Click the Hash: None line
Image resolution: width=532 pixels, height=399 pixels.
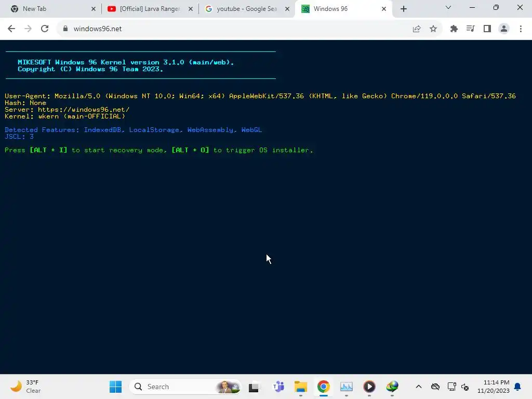pyautogui.click(x=25, y=103)
